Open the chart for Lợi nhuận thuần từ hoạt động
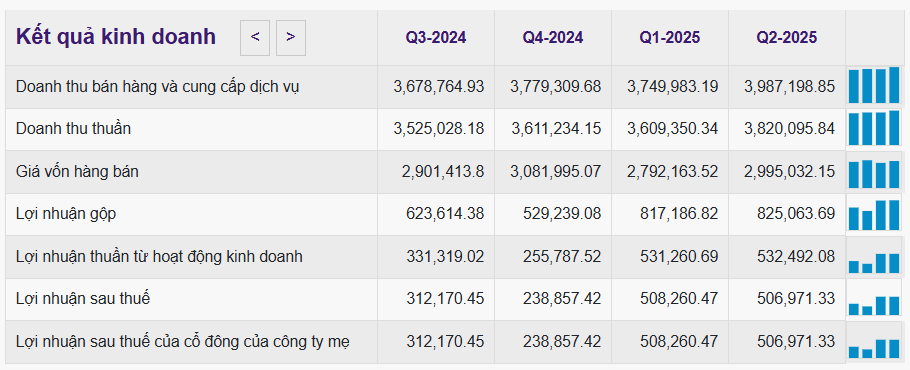This screenshot has height=370, width=910. pyautogui.click(x=874, y=263)
